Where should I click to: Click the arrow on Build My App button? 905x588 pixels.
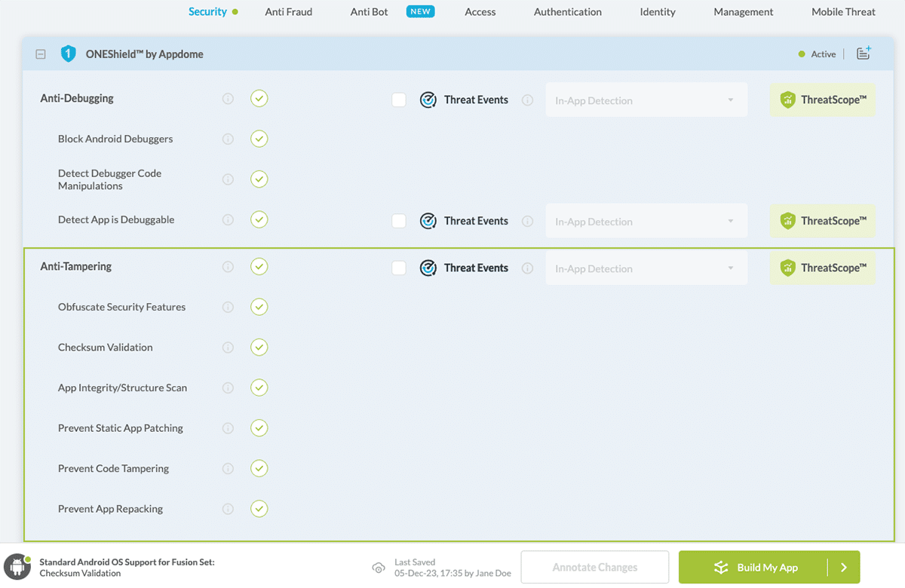click(x=844, y=568)
